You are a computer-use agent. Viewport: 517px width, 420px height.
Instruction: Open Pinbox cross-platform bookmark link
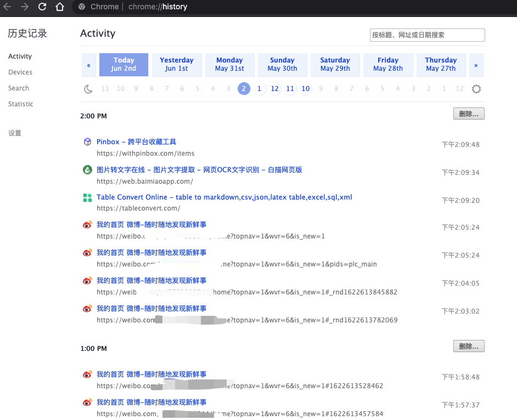coord(136,142)
